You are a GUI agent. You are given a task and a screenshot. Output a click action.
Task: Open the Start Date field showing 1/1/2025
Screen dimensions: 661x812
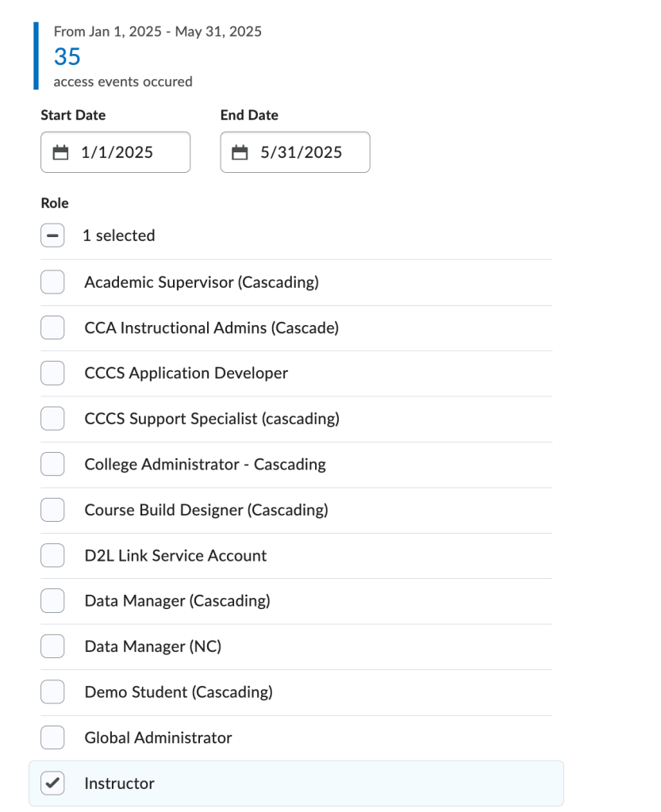tap(117, 152)
